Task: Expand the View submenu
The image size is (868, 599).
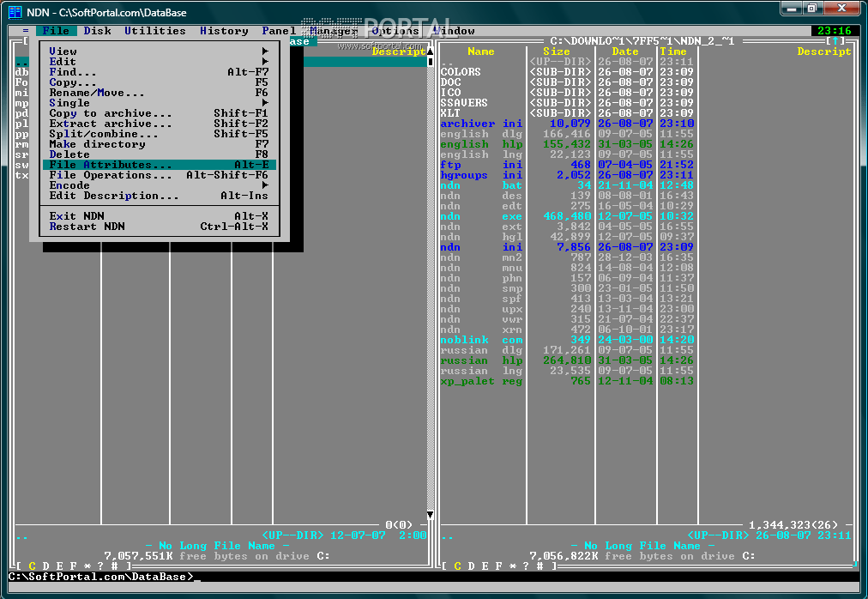Action: pos(159,51)
